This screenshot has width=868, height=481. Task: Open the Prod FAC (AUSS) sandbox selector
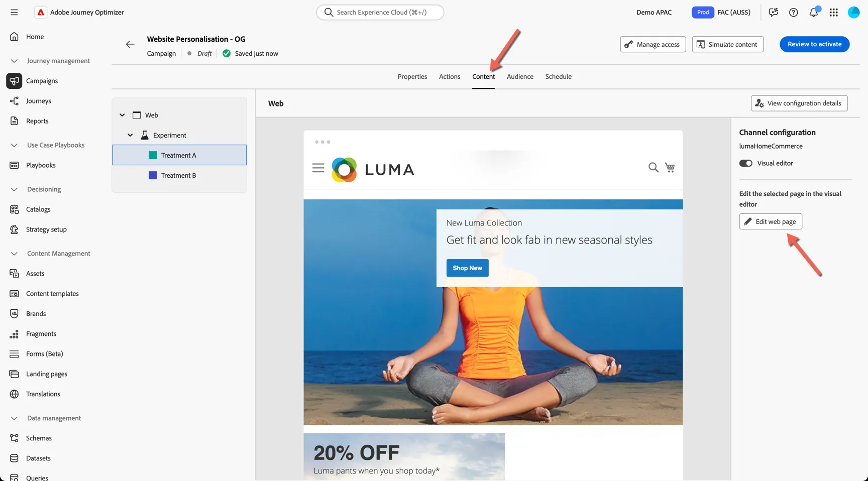pyautogui.click(x=721, y=12)
